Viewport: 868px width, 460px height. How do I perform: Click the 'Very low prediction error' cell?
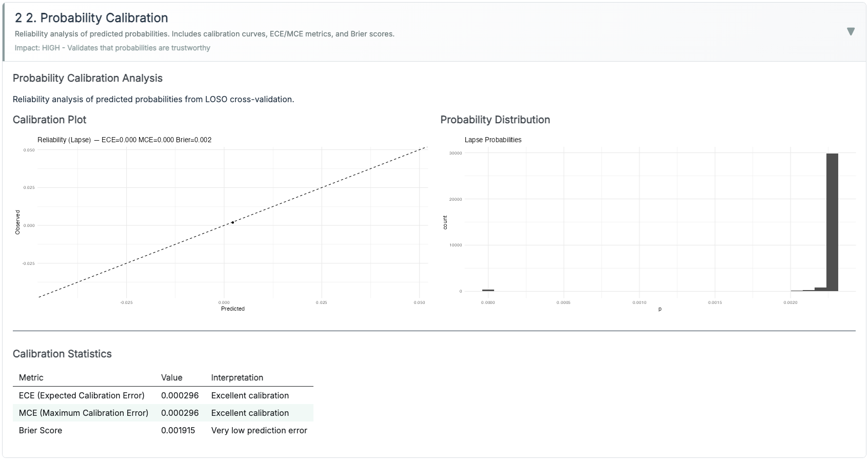[259, 430]
